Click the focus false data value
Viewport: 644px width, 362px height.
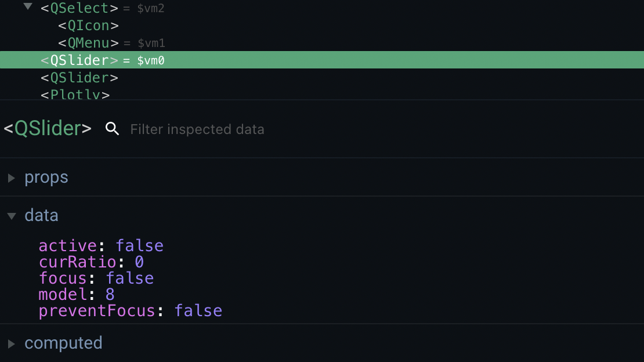130,278
